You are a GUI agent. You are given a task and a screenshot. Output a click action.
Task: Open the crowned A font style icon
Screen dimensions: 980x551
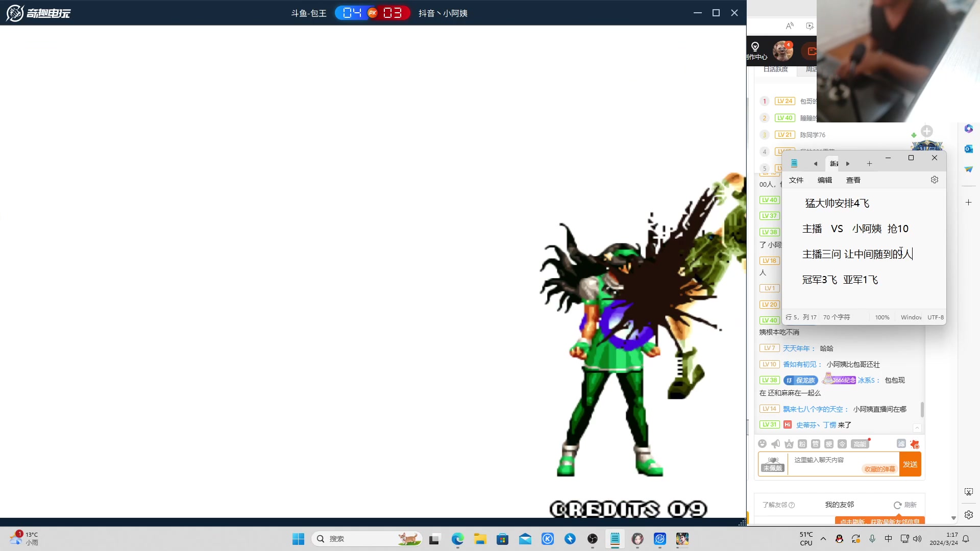[x=789, y=444]
